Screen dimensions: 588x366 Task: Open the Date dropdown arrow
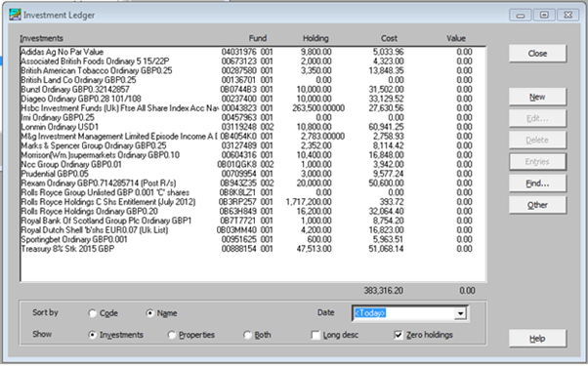(460, 313)
